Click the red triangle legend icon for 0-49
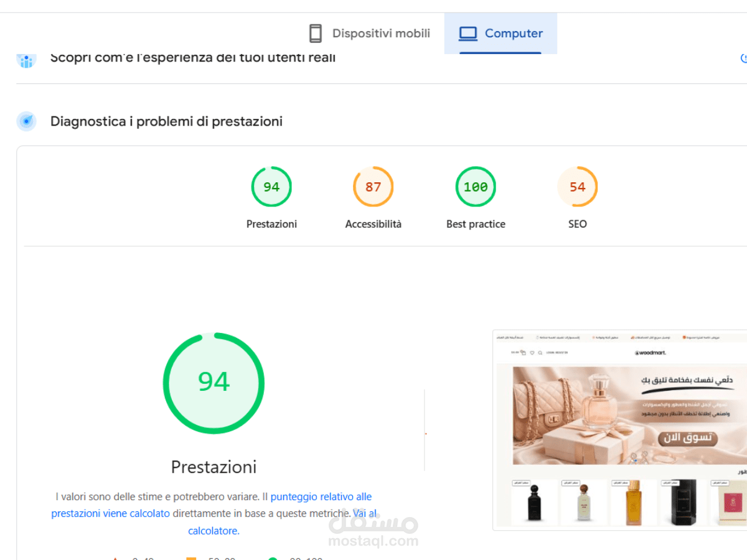Image resolution: width=747 pixels, height=560 pixels. 116,558
